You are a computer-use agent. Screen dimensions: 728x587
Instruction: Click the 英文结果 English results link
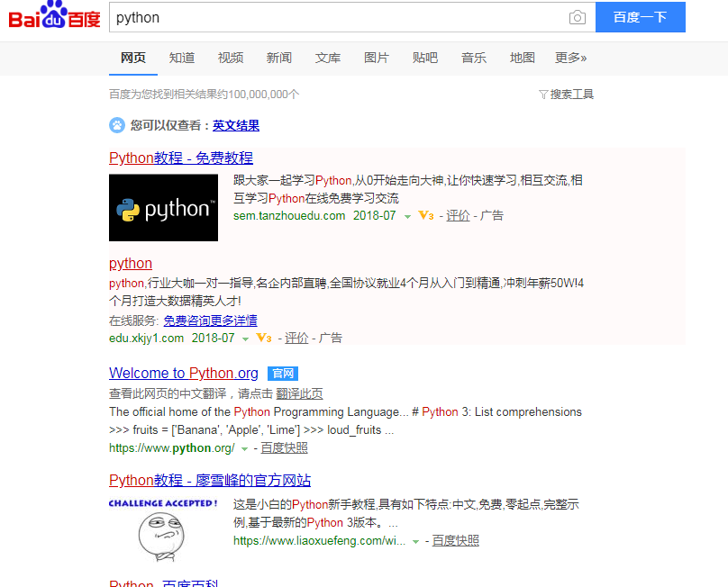(x=236, y=126)
